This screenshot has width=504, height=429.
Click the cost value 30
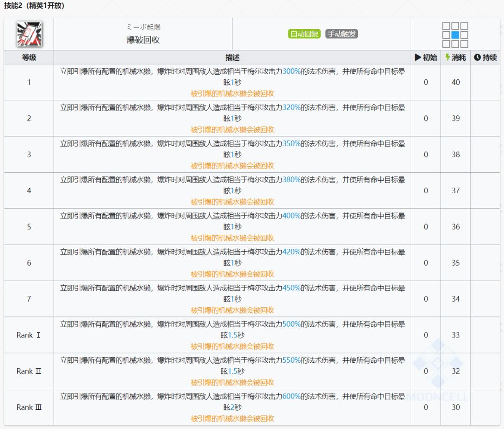(x=455, y=408)
